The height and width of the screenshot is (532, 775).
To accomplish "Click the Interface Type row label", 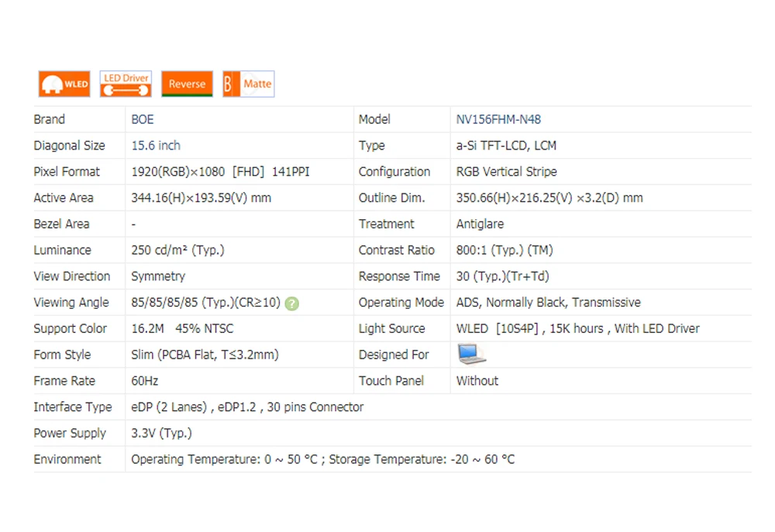I will coord(73,407).
